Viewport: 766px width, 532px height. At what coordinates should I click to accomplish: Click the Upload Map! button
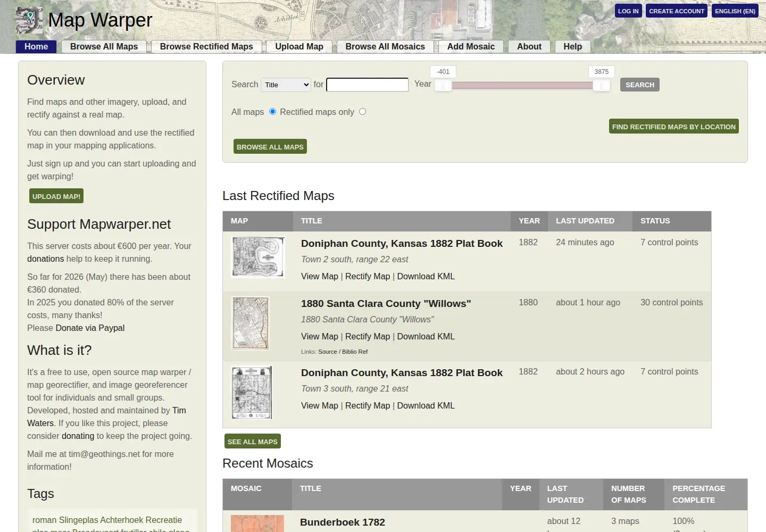(x=56, y=196)
